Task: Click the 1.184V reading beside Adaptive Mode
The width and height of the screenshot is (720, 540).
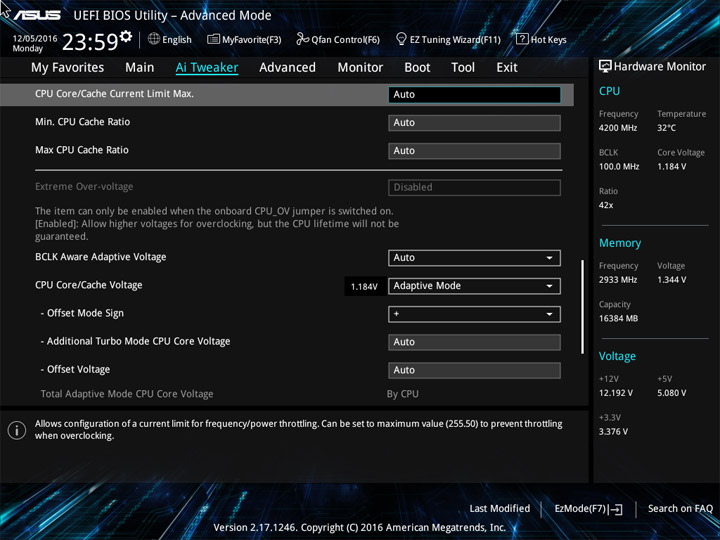Action: (364, 287)
